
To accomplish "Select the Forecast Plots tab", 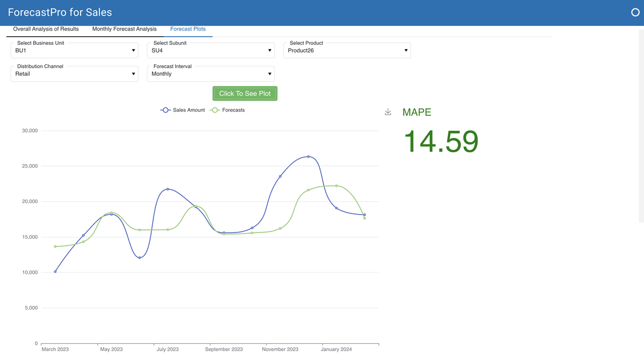I will 188,29.
